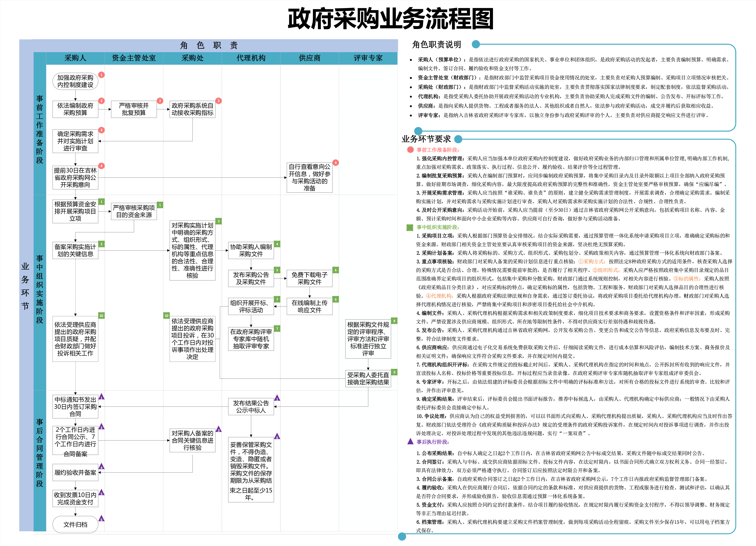Click the 自行查看意向公开信息 supplier box

(x=310, y=177)
